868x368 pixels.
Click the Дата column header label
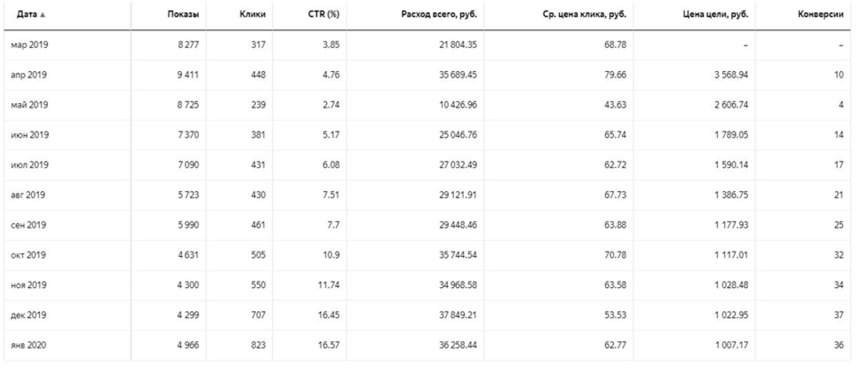(27, 14)
